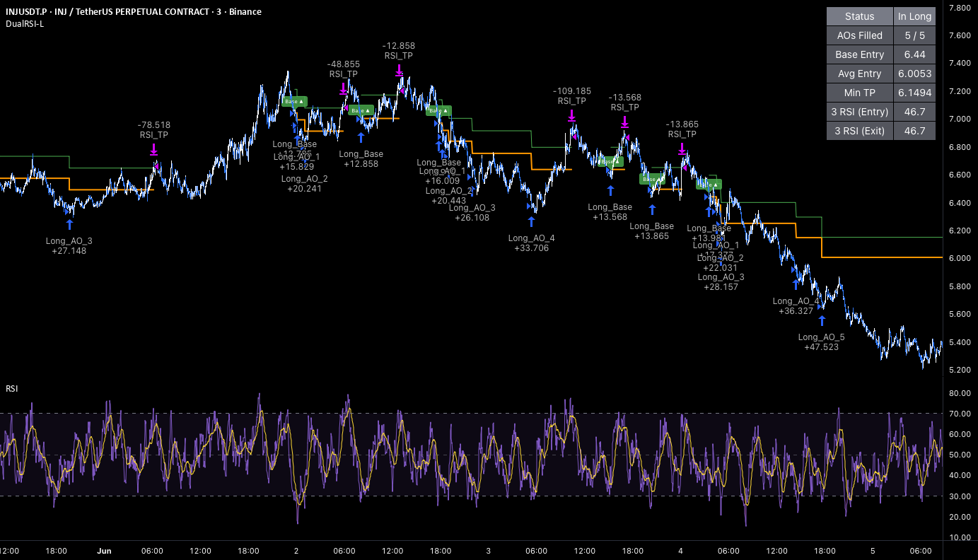Click the blue entry arrow above Long_AO_3 +27.148
Screen dimensions: 978x560
coord(69,224)
